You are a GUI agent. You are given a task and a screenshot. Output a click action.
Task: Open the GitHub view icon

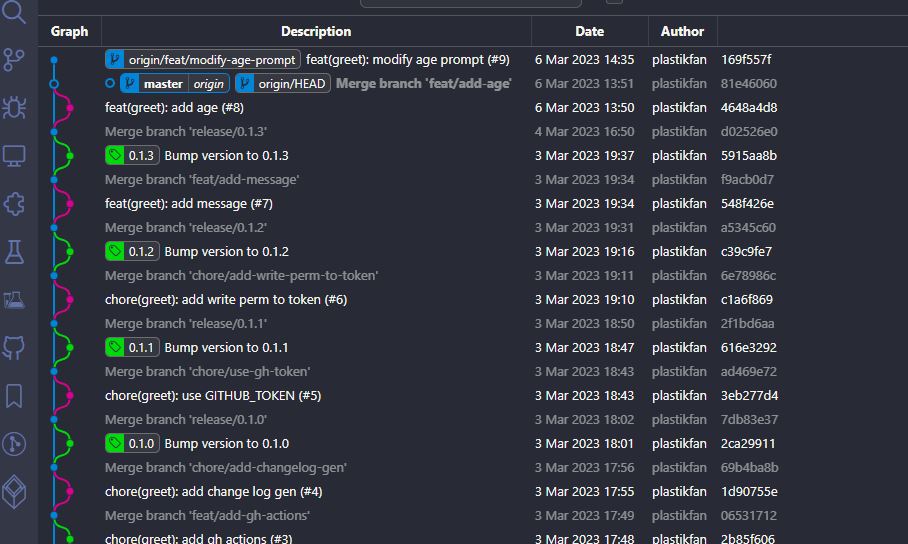[14, 348]
